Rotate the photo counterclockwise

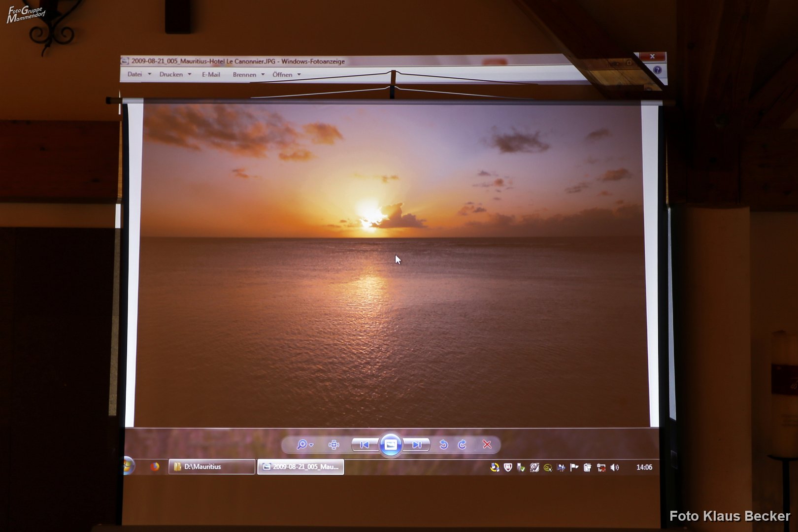pos(443,445)
